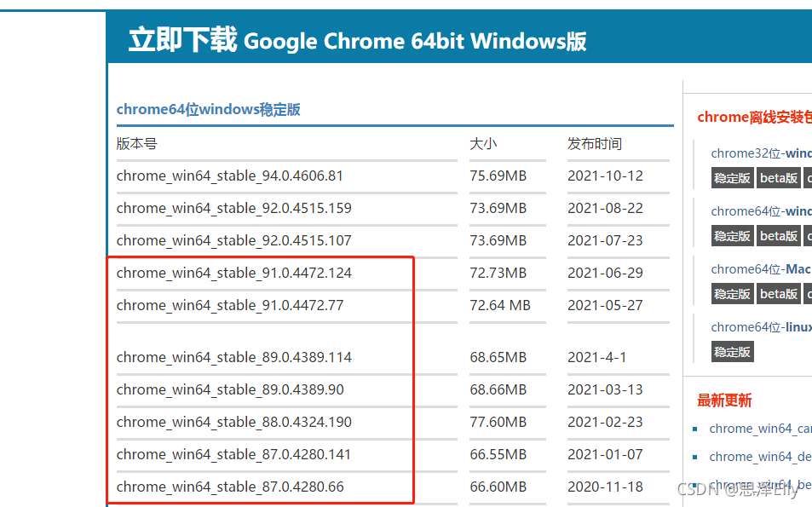This screenshot has width=812, height=507.
Task: Click the 2021-07-23 release date
Action: [605, 241]
